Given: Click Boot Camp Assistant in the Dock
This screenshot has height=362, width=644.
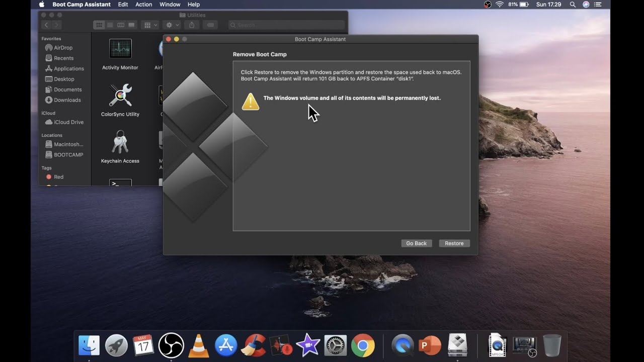Looking at the screenshot, I should point(457,345).
